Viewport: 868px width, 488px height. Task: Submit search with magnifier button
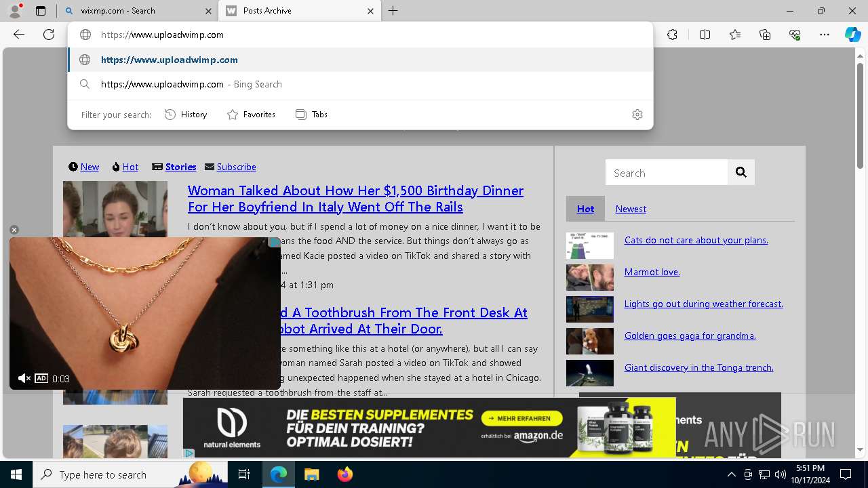point(741,173)
